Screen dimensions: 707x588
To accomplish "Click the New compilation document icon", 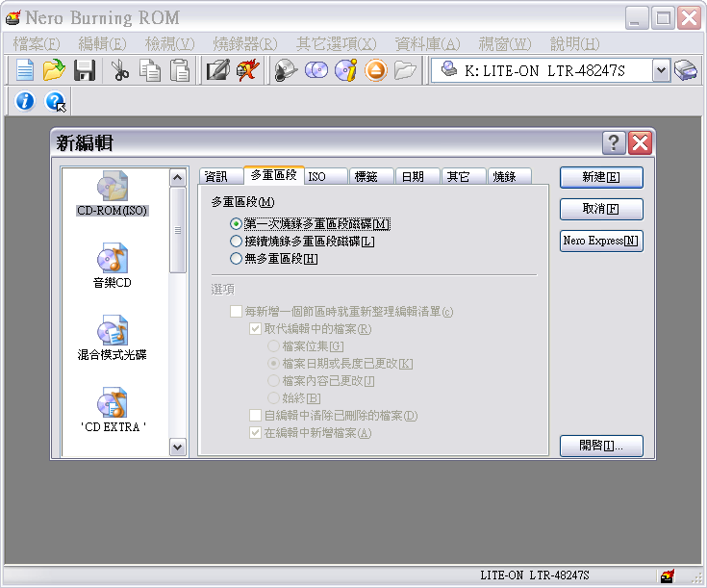I will point(25,70).
